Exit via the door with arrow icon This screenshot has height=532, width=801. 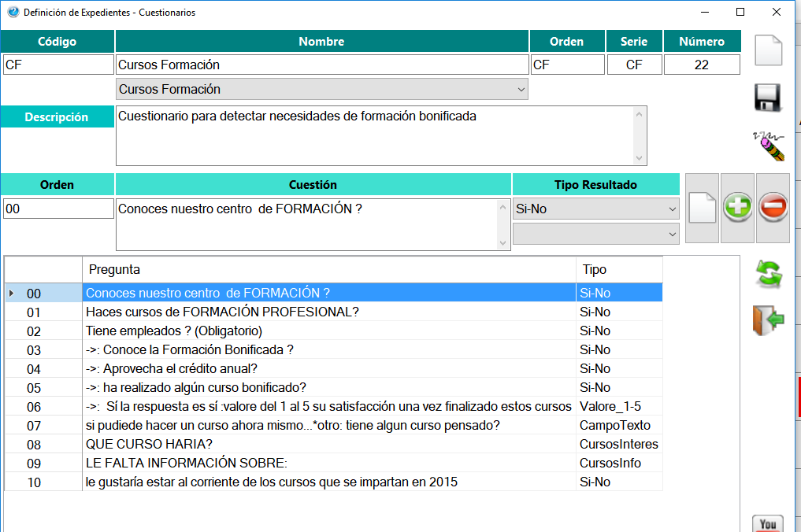pos(768,320)
